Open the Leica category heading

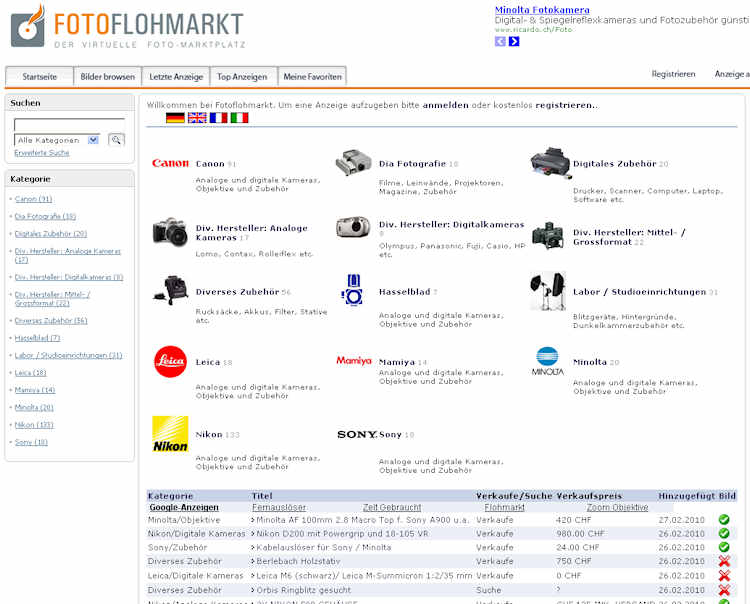pyautogui.click(x=208, y=362)
